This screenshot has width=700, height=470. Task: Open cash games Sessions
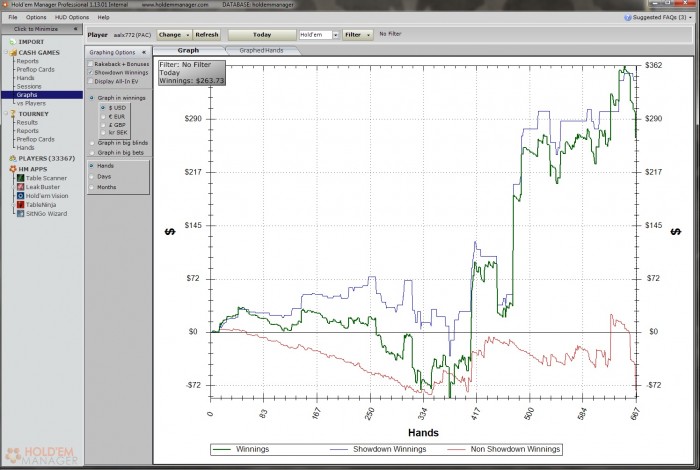pyautogui.click(x=29, y=87)
